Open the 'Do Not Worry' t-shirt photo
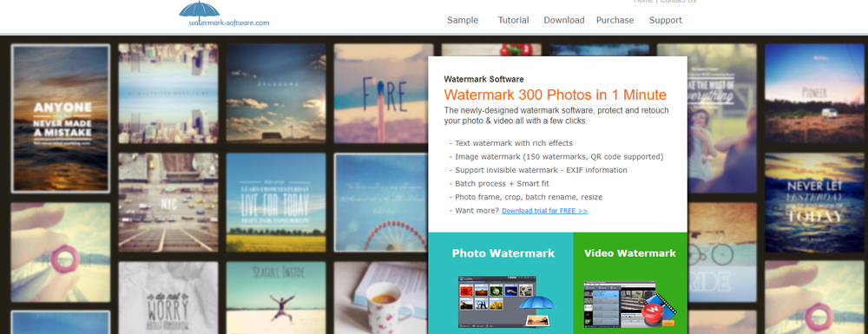The image size is (868, 334). click(168, 298)
